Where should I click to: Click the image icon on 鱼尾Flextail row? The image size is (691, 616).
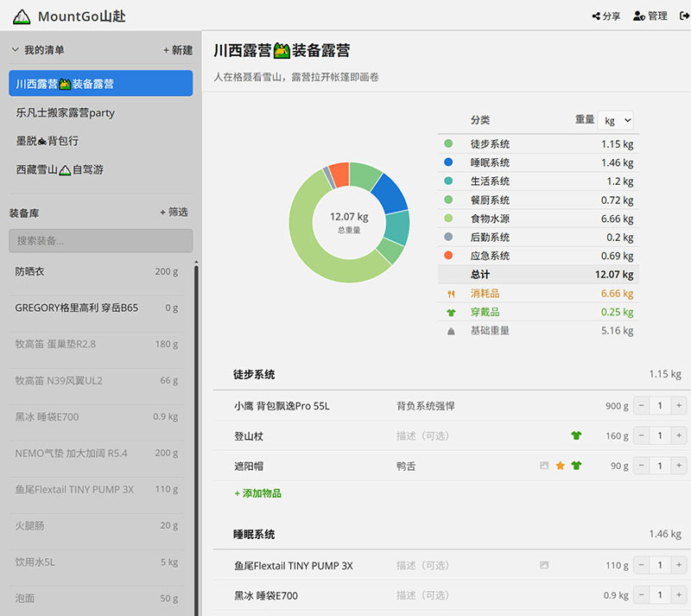tap(544, 565)
